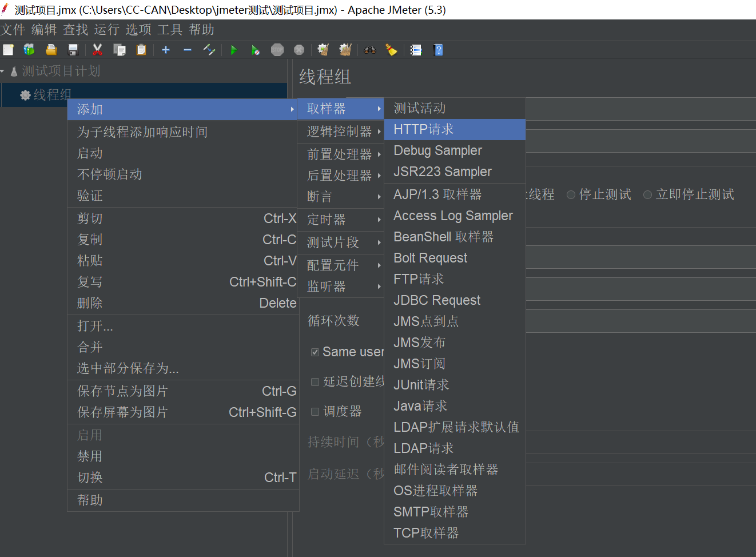Toggle the Same user checkbox
The width and height of the screenshot is (756, 557).
[315, 352]
